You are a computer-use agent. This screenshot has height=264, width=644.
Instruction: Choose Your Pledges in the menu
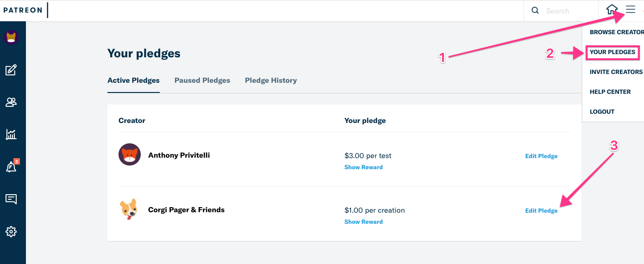pos(613,52)
